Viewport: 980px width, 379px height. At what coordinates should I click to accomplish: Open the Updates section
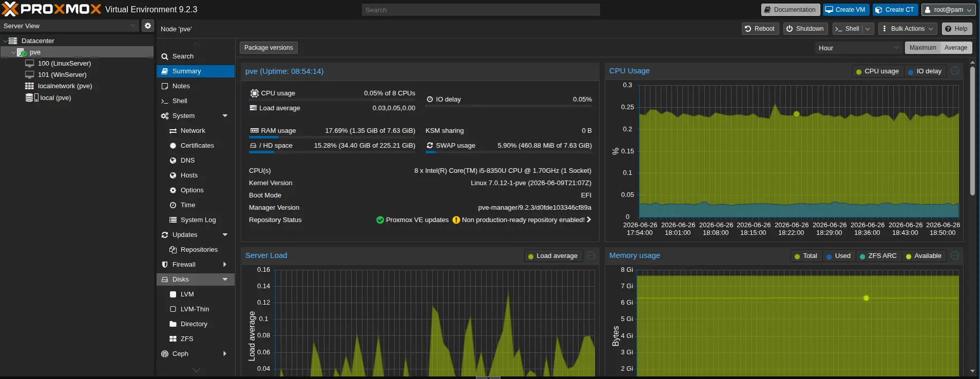pyautogui.click(x=196, y=235)
